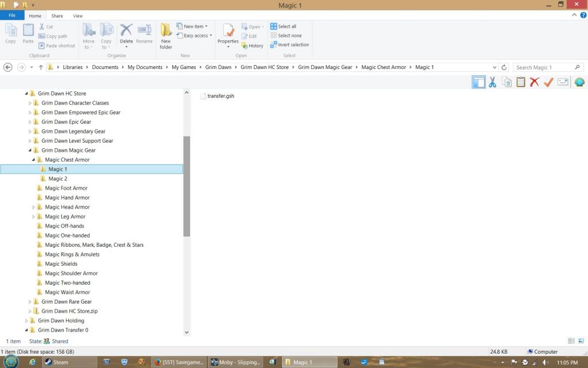Click the blue scissors cut icon

click(x=492, y=82)
